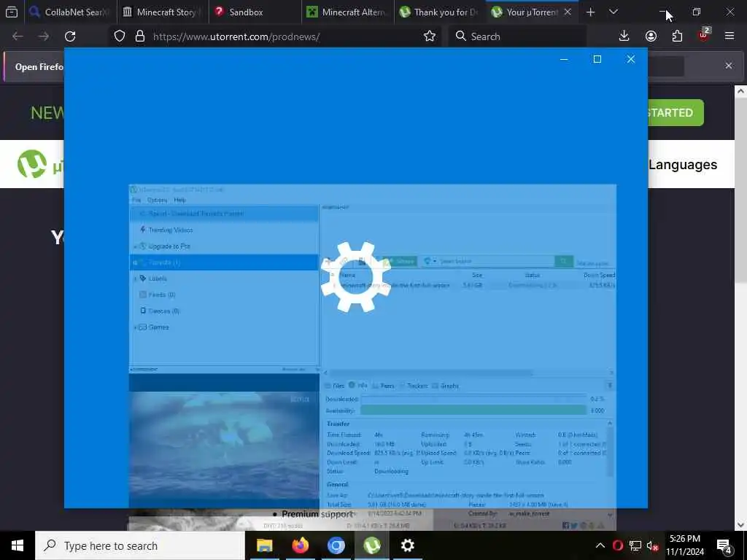Screen dimensions: 747x560
Task: Open the uBlock Origin extension popup
Action: [x=704, y=35]
